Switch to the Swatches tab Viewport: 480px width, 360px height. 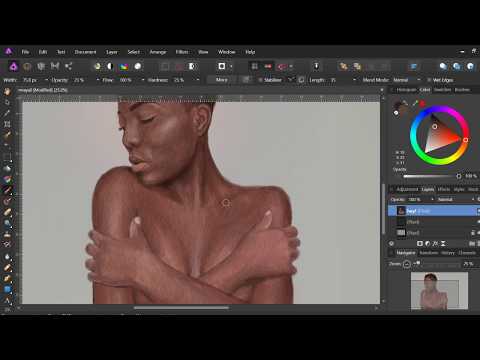[x=442, y=90]
